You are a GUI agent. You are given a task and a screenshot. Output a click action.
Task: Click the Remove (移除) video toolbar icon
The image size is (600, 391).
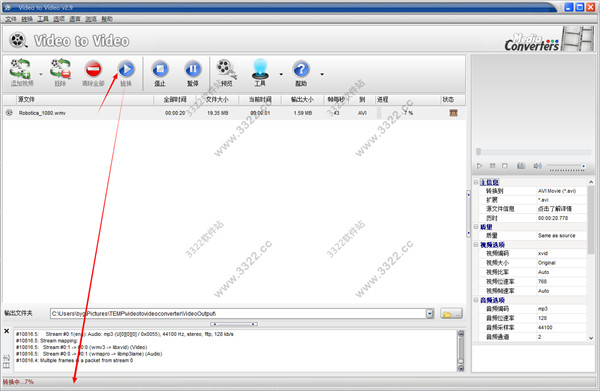pyautogui.click(x=60, y=70)
